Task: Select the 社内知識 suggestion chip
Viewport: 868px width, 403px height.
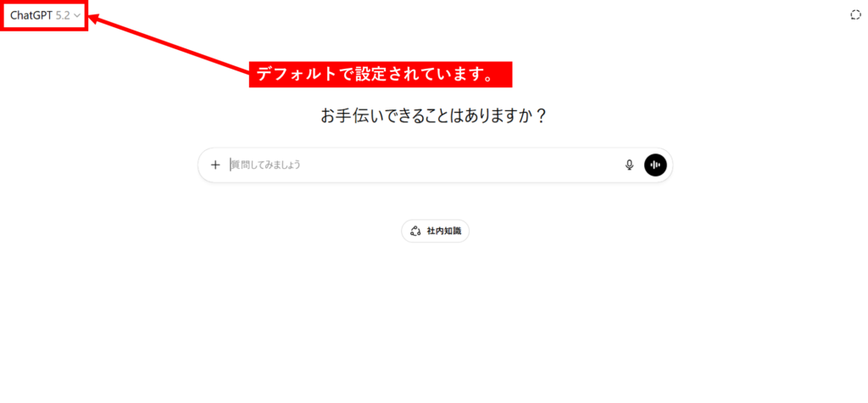Action: tap(435, 231)
